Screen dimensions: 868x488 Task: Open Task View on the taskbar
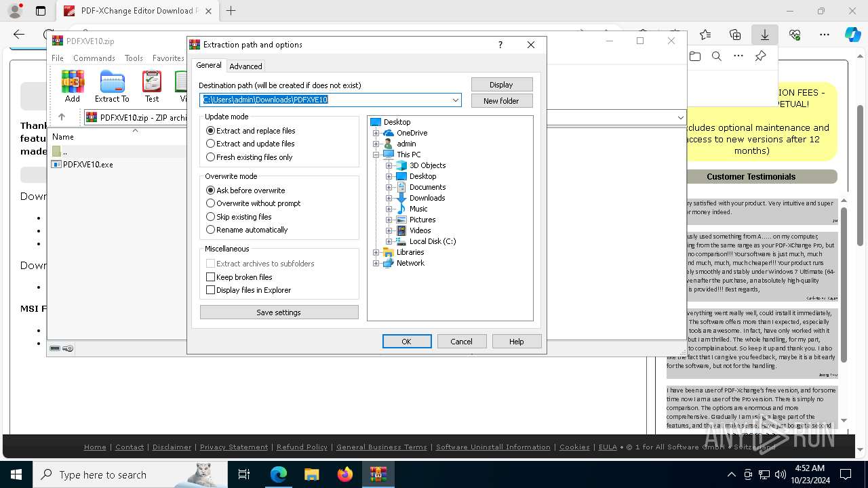(x=244, y=474)
